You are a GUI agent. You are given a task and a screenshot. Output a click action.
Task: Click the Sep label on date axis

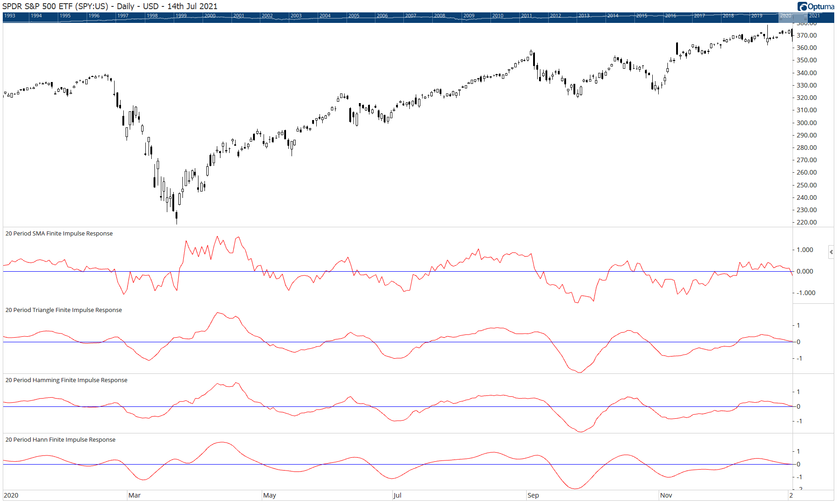click(533, 495)
